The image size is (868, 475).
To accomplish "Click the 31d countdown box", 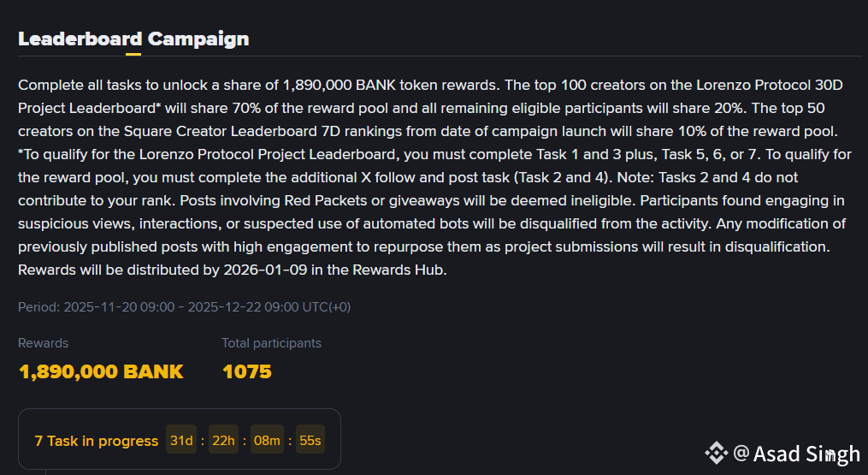I will coord(181,441).
